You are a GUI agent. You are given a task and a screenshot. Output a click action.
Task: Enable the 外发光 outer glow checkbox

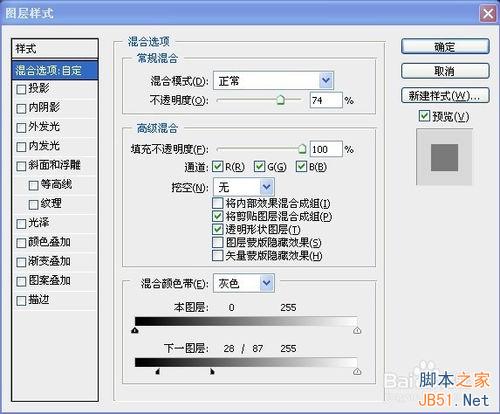(21, 128)
